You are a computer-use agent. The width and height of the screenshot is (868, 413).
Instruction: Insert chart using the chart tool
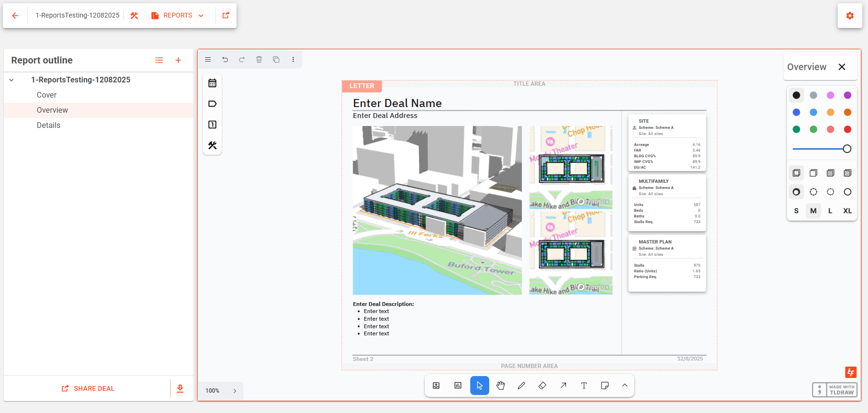click(x=458, y=386)
